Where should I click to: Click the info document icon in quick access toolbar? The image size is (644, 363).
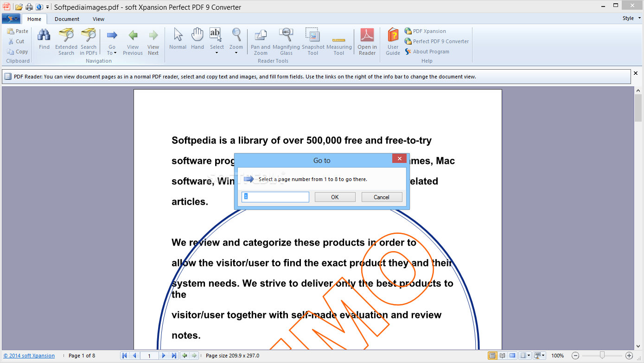39,7
